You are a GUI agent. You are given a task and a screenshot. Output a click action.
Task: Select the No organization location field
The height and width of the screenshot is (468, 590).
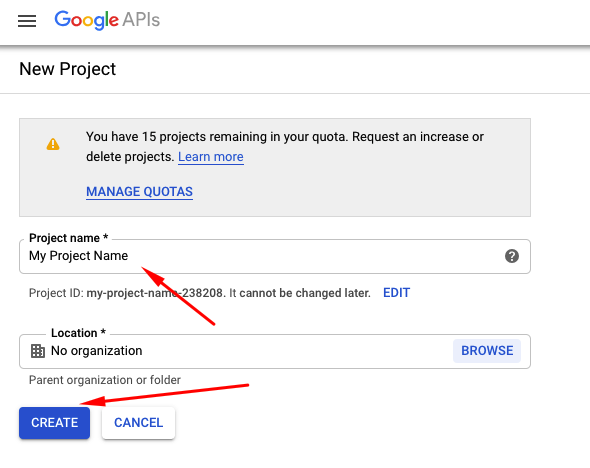pyautogui.click(x=275, y=351)
